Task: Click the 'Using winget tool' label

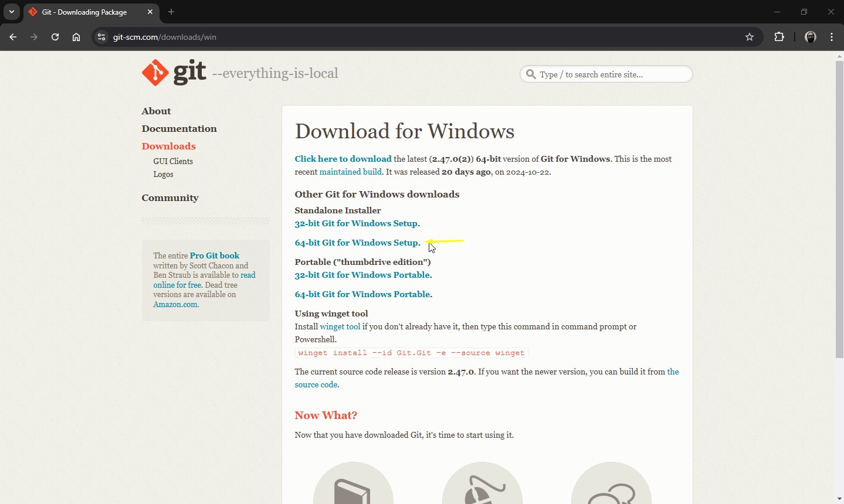Action: point(331,314)
